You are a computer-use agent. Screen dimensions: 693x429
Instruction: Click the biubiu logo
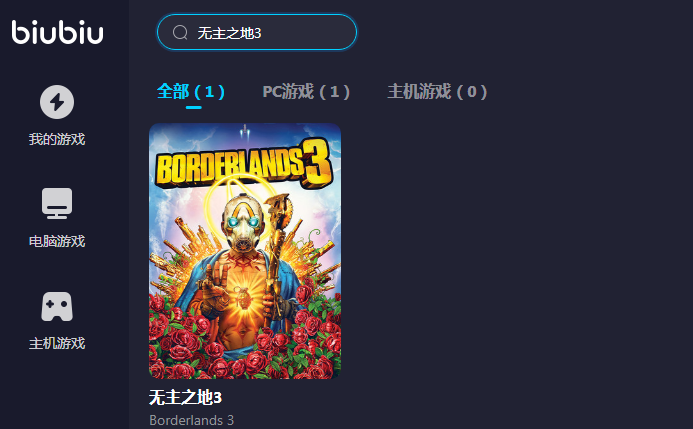tap(57, 32)
